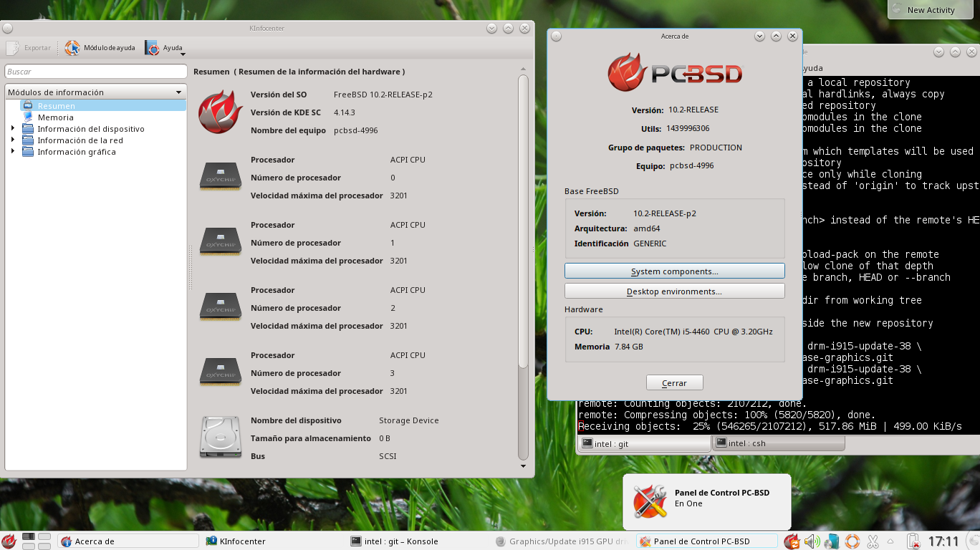Click the window menu button of KInfocenter
The height and width of the screenshot is (550, 980).
coord(7,28)
